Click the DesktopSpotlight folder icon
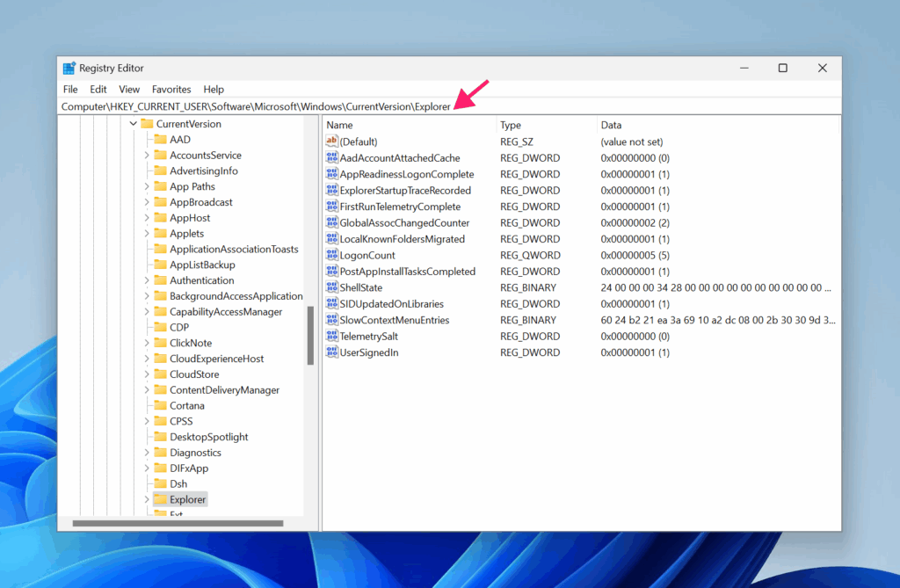 tap(160, 437)
